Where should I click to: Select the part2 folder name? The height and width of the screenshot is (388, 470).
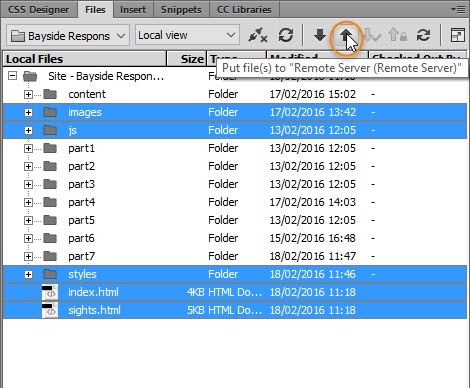[82, 166]
